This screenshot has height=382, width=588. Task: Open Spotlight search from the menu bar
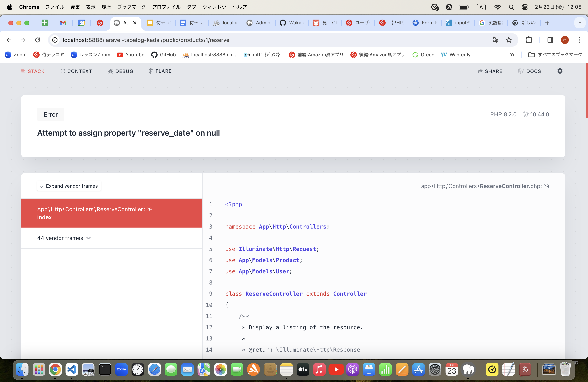(511, 7)
